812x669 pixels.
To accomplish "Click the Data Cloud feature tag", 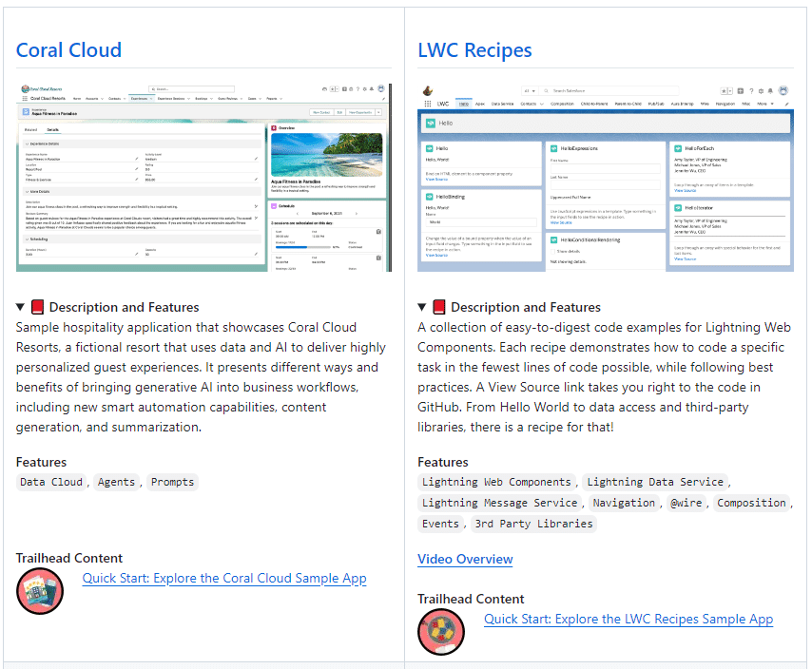I will [x=51, y=482].
